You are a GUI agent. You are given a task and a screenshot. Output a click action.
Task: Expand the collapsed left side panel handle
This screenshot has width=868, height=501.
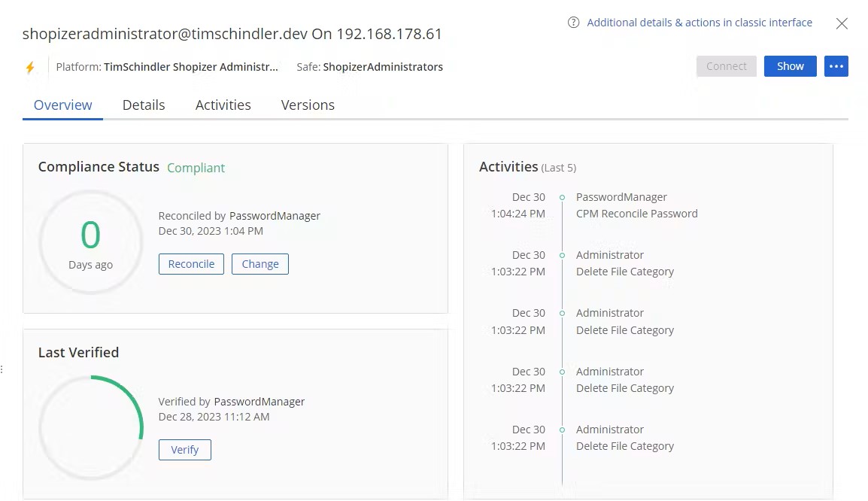3,369
